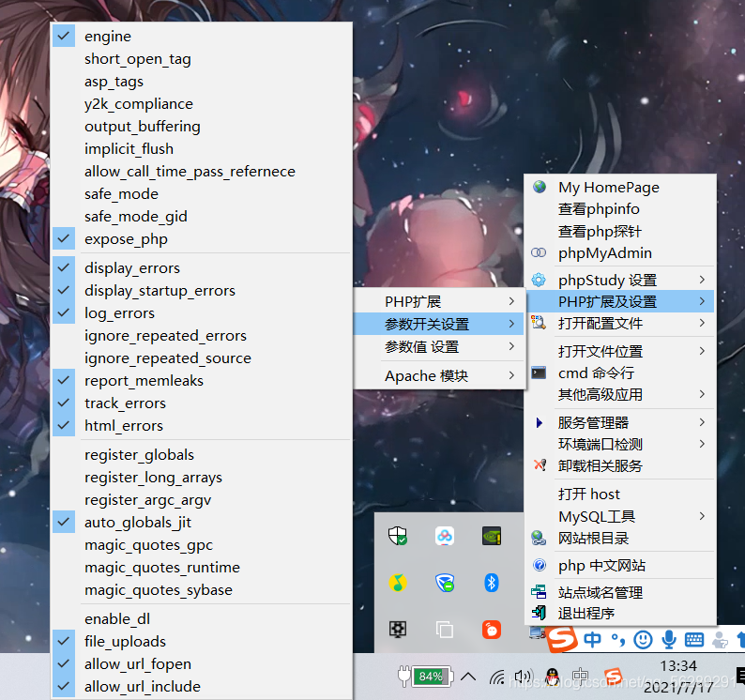Toggle file_uploads setting
Screen dimensions: 745x700
pyautogui.click(x=202, y=641)
